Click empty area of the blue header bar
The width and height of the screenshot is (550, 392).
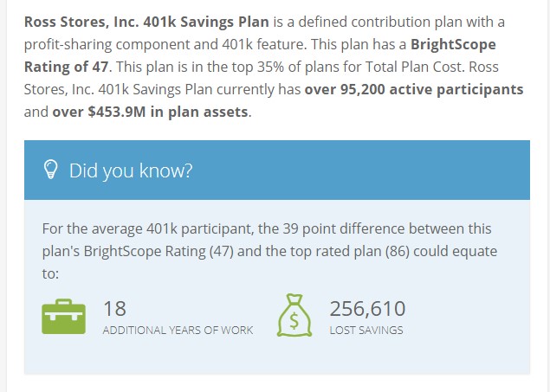coord(372,170)
